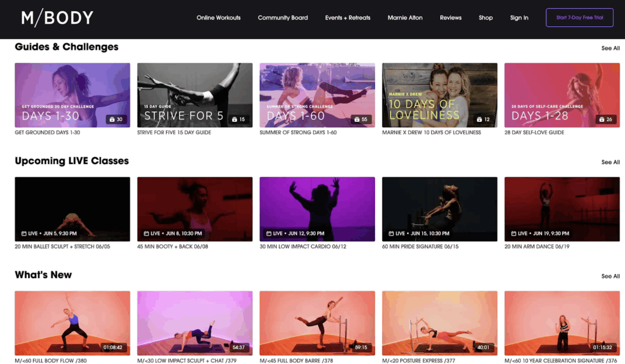Screen dimensions: 625x364
Task: Open the 60 Min Pride Signature class card
Action: (x=439, y=209)
